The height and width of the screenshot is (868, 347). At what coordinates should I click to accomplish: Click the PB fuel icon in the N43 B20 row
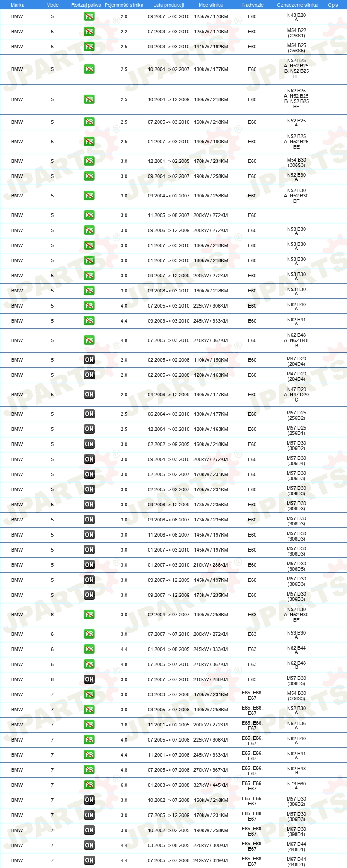point(89,16)
